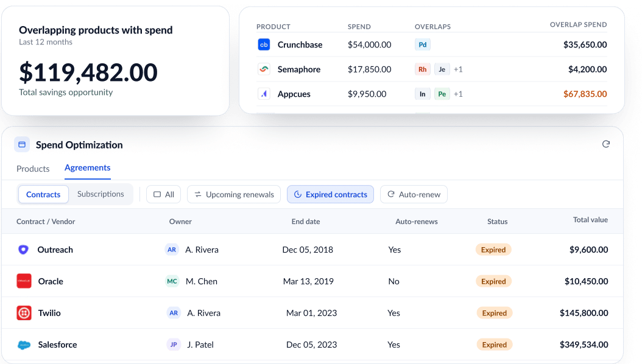This screenshot has width=642, height=364.
Task: Click the Outreach vendor logo
Action: pyautogui.click(x=23, y=250)
